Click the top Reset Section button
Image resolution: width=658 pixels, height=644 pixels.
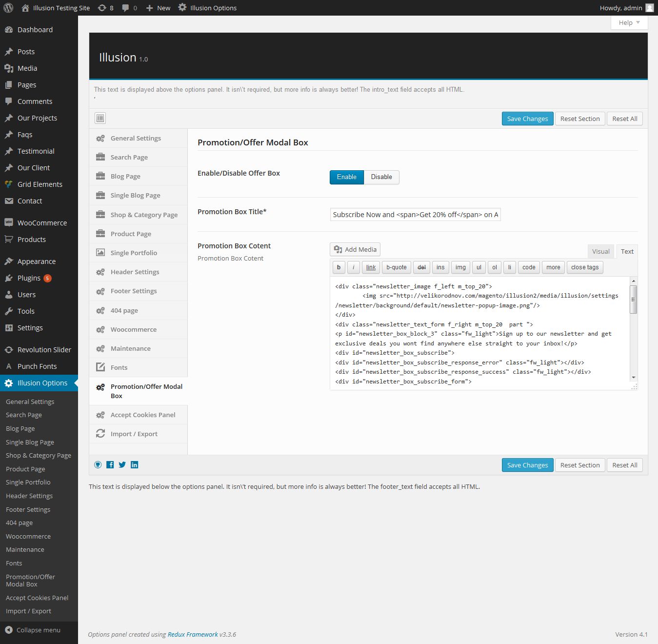[580, 119]
